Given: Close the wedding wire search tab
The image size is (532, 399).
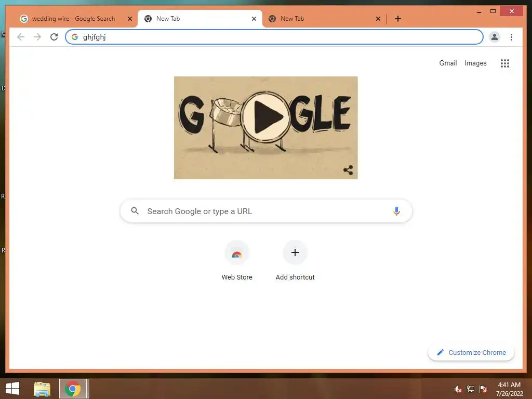Looking at the screenshot, I should (129, 19).
